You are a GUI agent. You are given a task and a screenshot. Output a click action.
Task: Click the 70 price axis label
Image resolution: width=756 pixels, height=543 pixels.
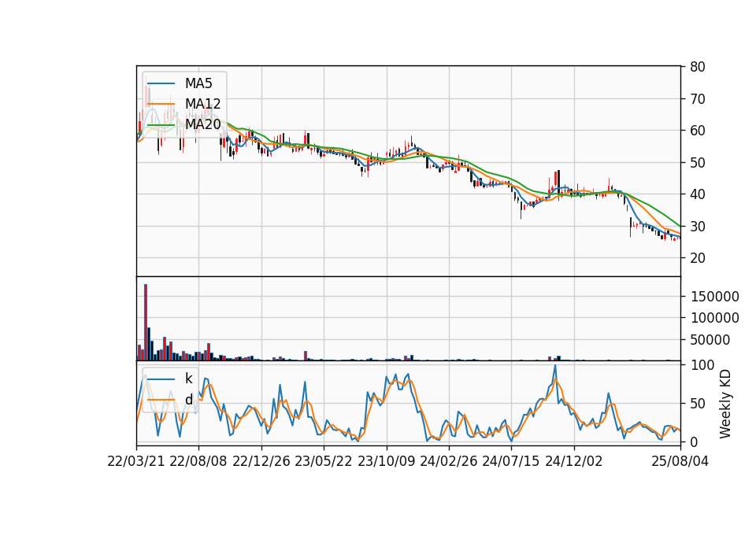[x=697, y=99]
